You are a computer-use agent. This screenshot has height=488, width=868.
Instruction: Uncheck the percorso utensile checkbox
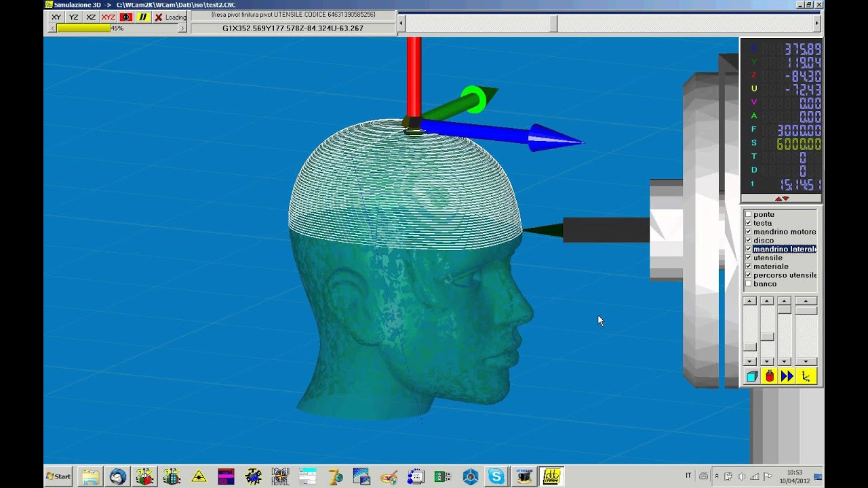[749, 275]
